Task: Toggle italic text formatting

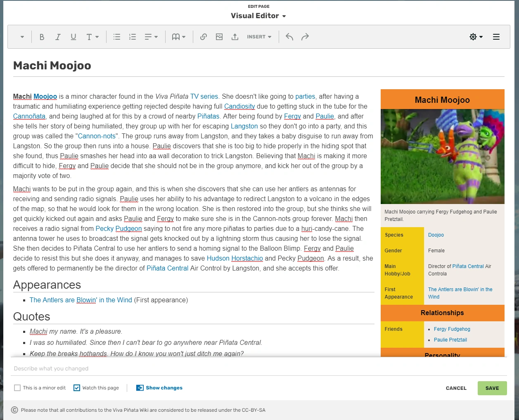Action: 58,37
